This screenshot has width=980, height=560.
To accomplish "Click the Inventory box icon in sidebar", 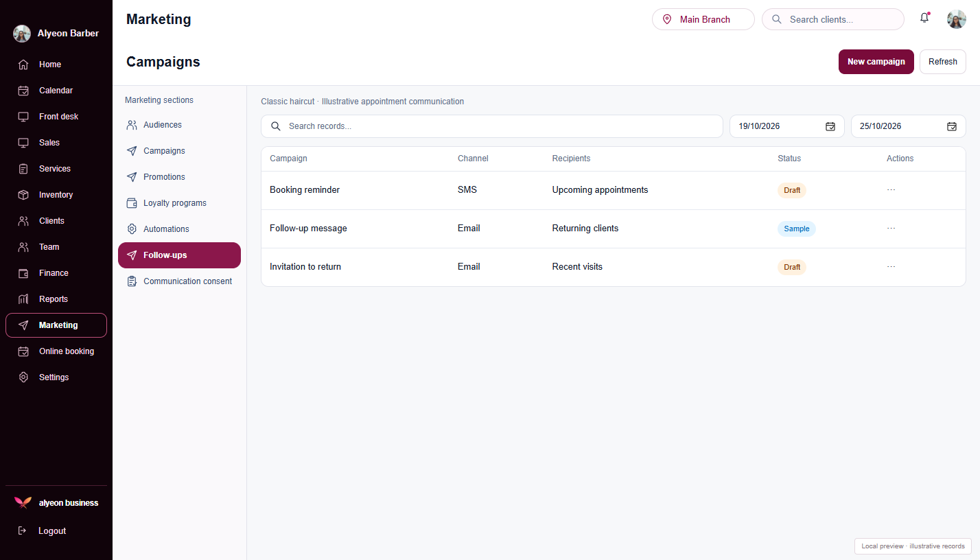I will tap(23, 195).
